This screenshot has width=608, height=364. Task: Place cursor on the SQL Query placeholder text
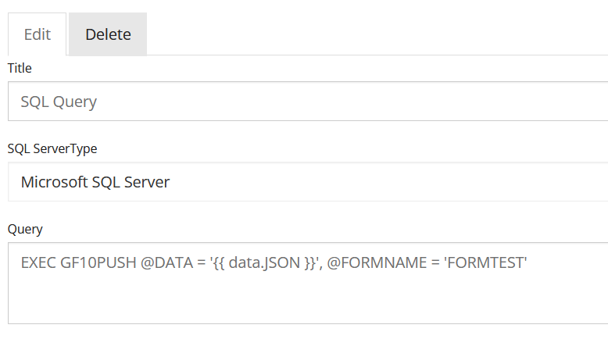pyautogui.click(x=59, y=102)
